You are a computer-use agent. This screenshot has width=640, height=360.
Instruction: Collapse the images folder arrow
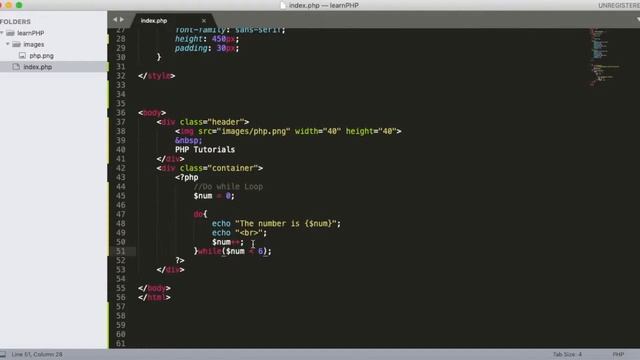pyautogui.click(x=8, y=44)
